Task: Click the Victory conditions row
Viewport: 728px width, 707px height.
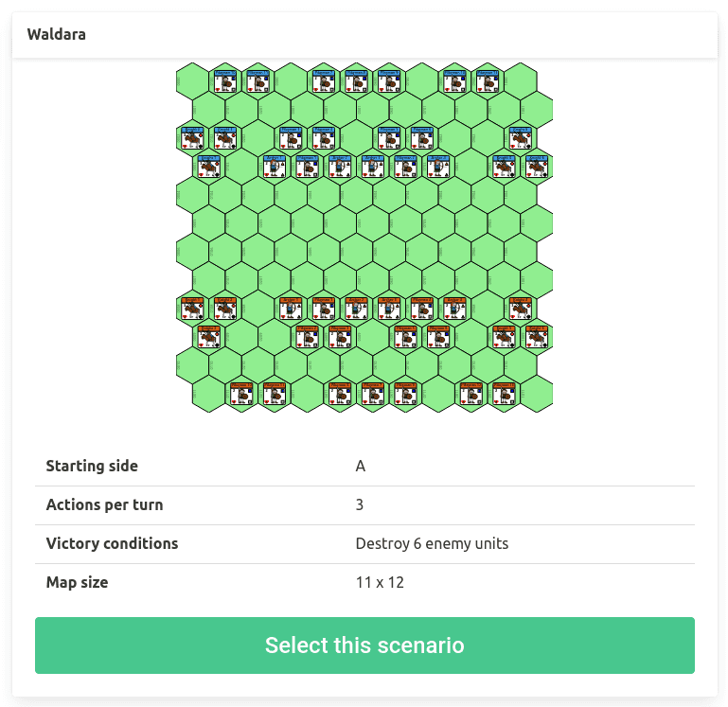Action: (x=364, y=543)
